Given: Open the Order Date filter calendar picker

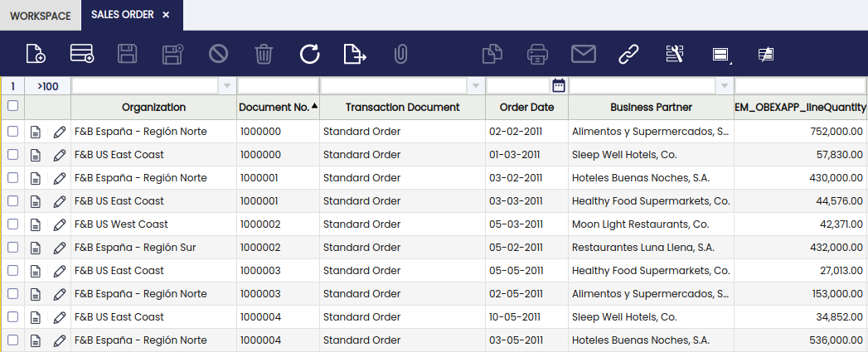Looking at the screenshot, I should [559, 85].
